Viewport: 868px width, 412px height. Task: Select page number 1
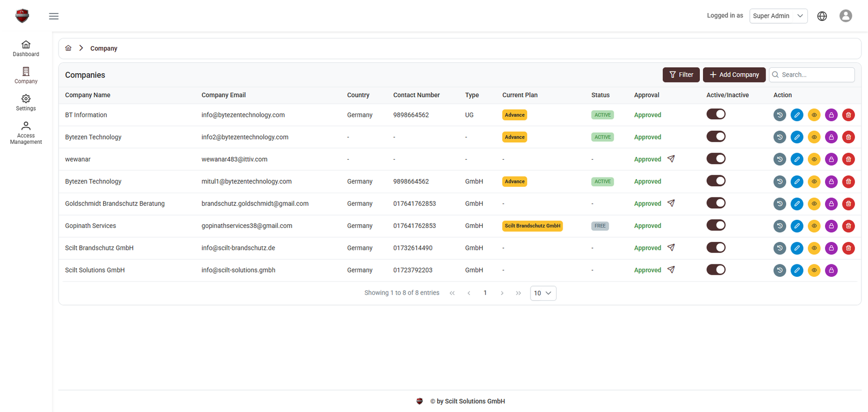click(485, 293)
